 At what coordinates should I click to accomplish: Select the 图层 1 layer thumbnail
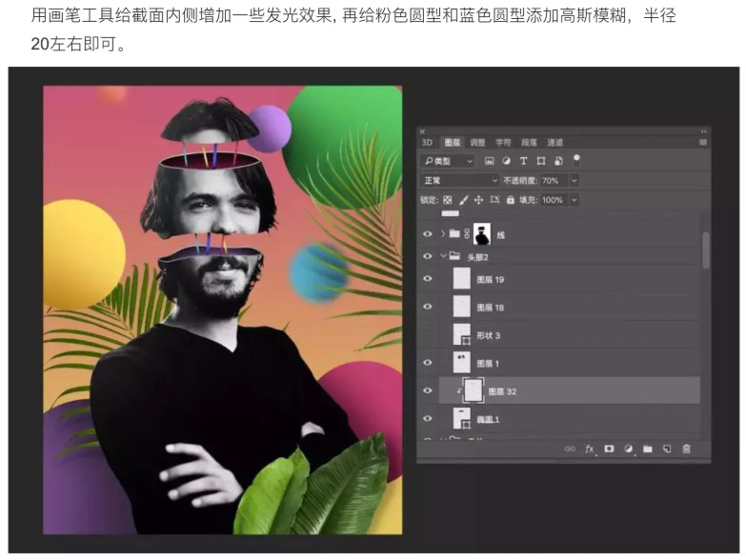[x=461, y=363]
